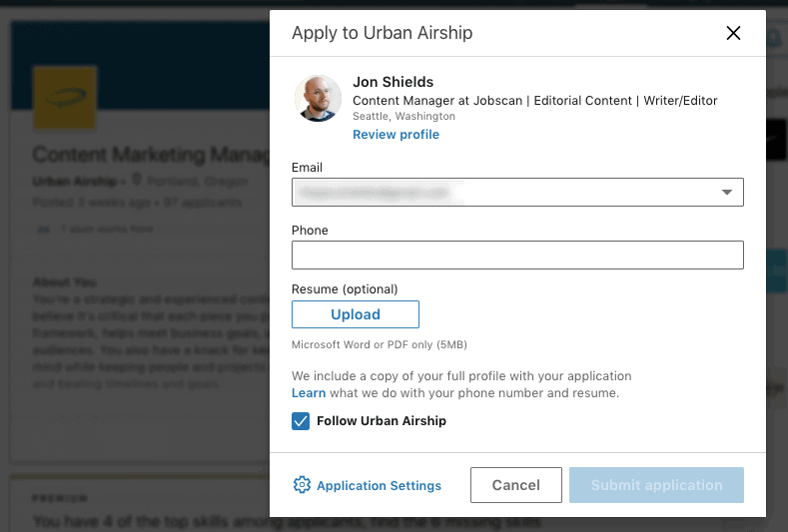This screenshot has width=788, height=532.
Task: Follow the Learn link about phone and resume
Action: [309, 393]
